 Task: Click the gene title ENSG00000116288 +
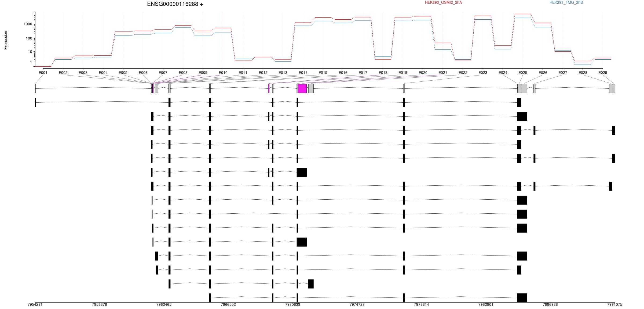pyautogui.click(x=175, y=4)
